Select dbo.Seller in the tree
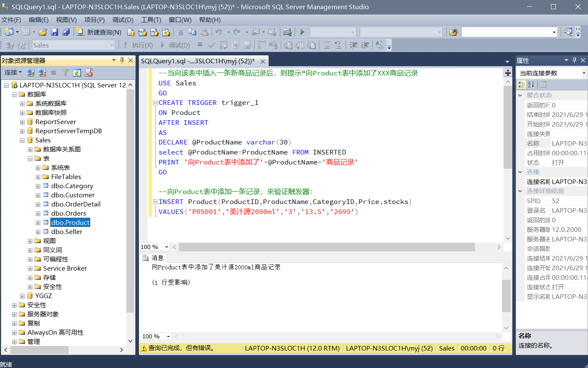The height and width of the screenshot is (368, 588). (67, 232)
